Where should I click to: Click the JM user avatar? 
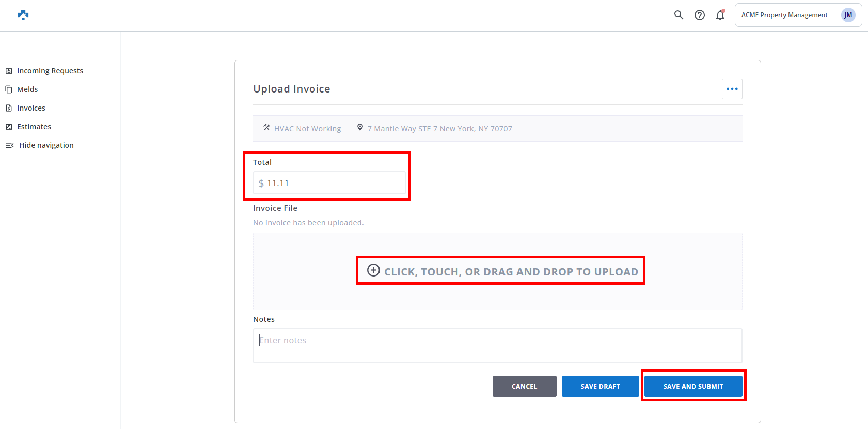click(x=848, y=15)
